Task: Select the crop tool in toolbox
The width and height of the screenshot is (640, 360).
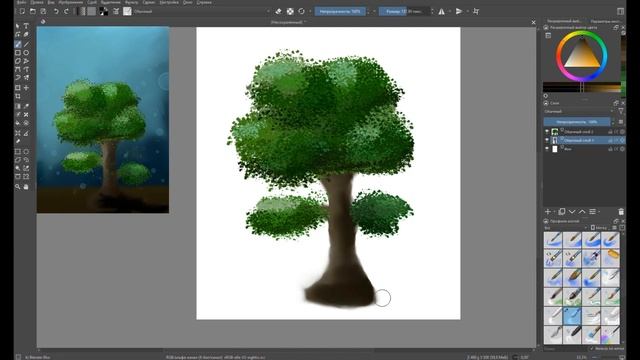Action: 18,96
